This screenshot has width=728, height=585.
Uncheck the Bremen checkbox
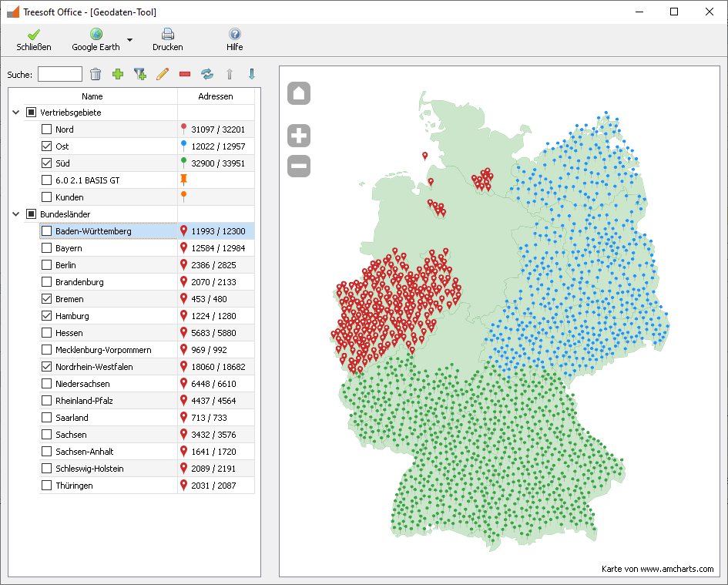(46, 299)
